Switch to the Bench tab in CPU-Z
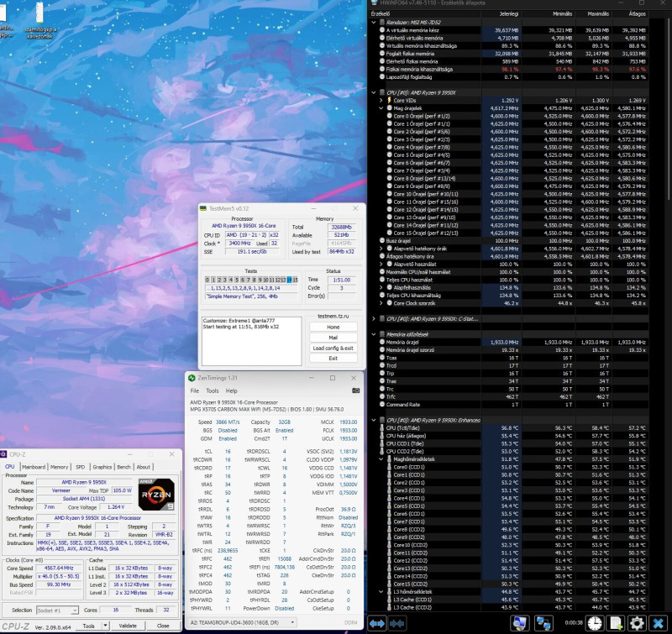Screen dimensions: 672x634 [123, 467]
